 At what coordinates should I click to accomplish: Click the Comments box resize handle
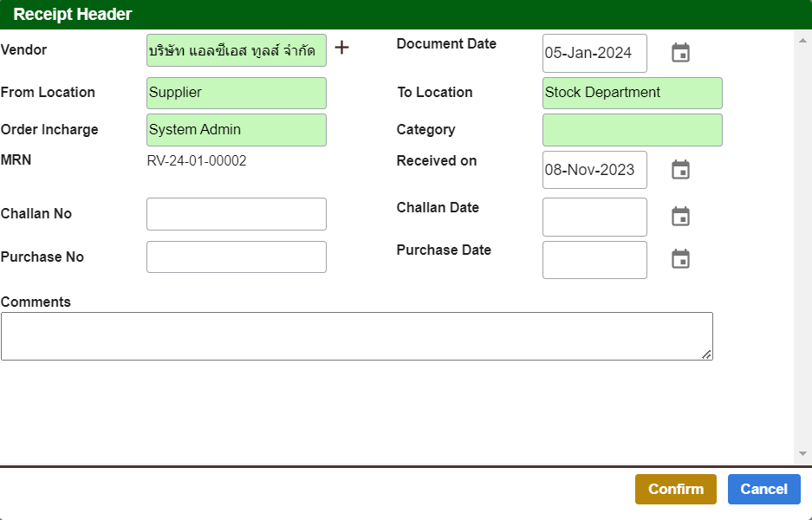pos(707,354)
